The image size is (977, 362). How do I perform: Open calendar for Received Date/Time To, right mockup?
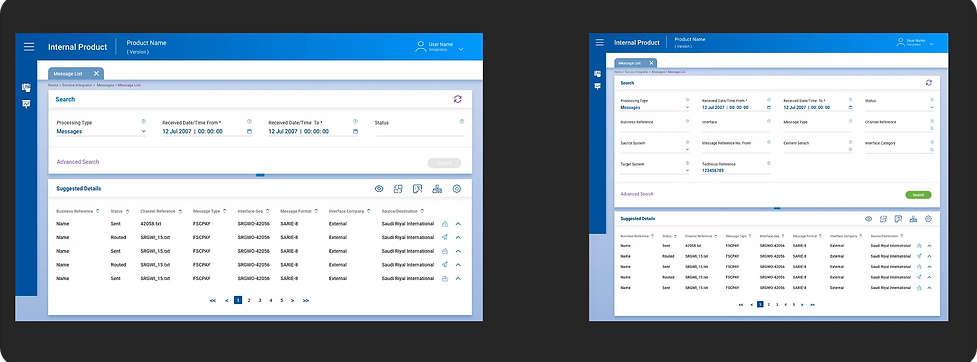click(x=850, y=107)
